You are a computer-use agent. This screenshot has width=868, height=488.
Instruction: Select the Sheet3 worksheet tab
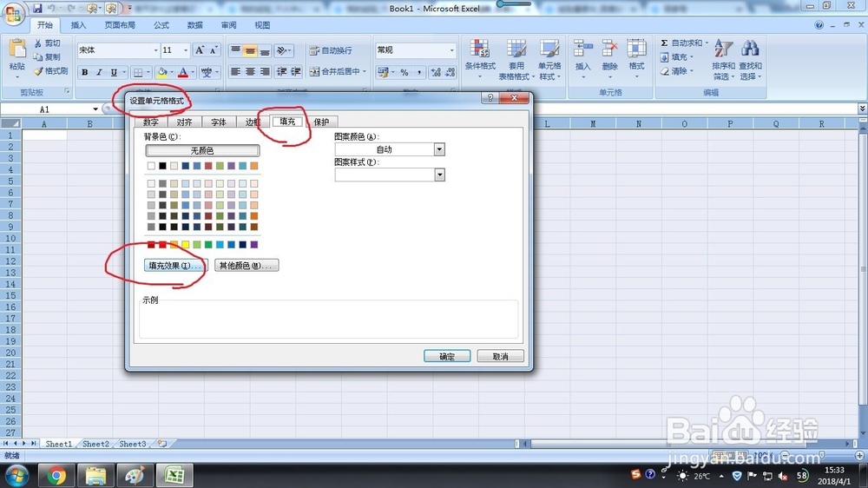pyautogui.click(x=132, y=444)
